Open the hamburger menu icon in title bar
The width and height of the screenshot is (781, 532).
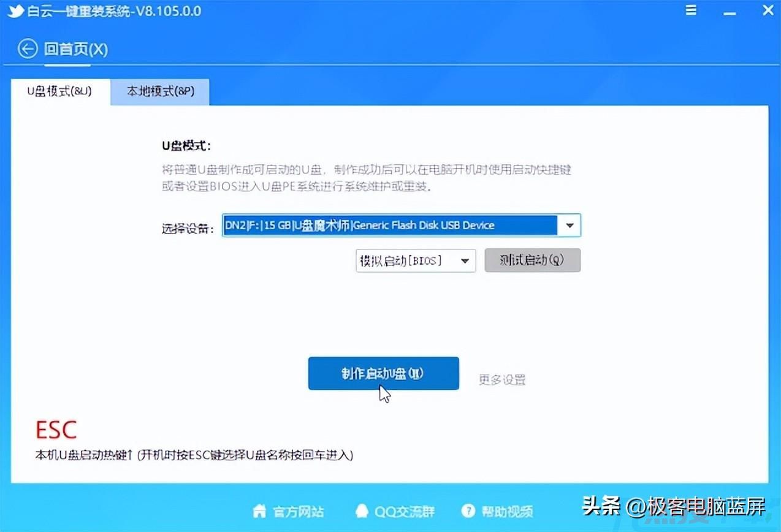coord(690,11)
